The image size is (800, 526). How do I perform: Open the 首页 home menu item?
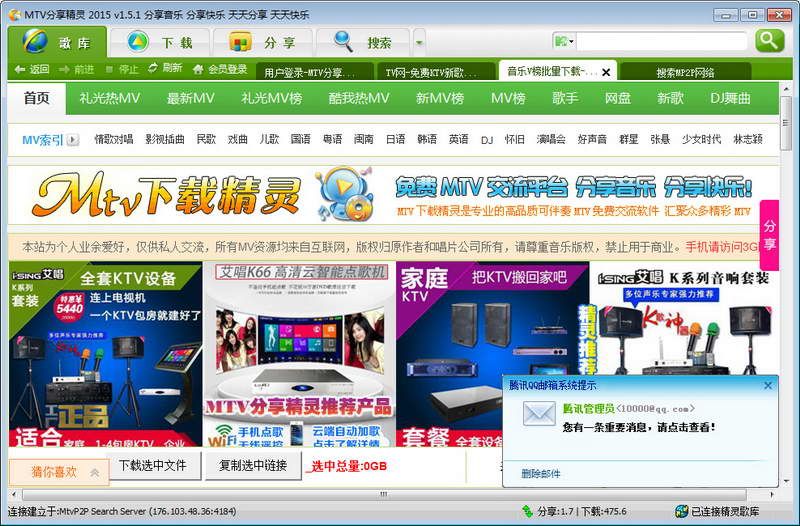(x=37, y=98)
